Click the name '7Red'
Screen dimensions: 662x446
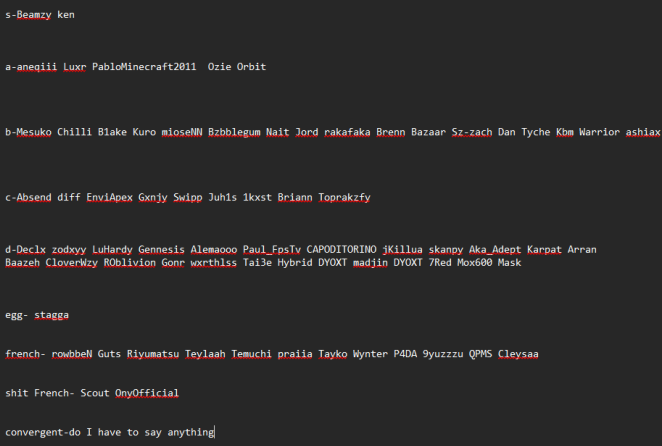(440, 262)
